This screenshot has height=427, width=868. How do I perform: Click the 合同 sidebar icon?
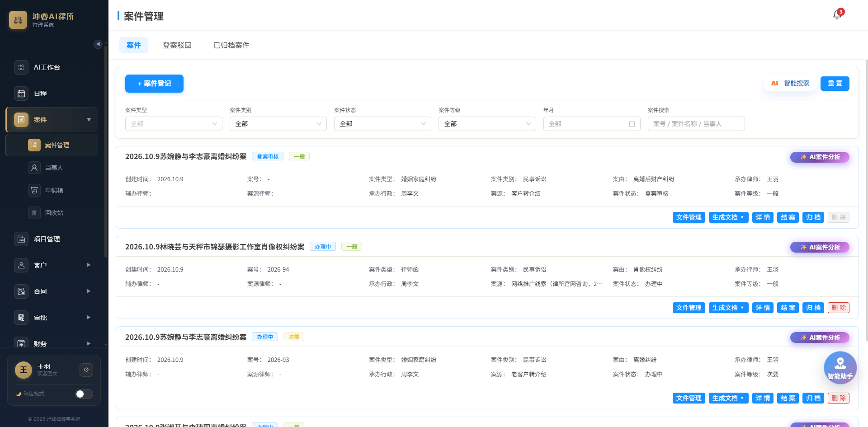[21, 291]
